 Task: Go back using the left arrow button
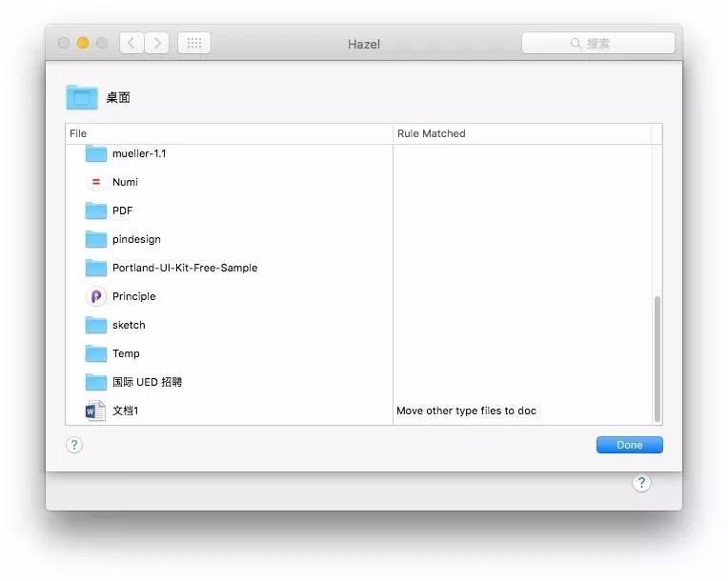[x=131, y=43]
